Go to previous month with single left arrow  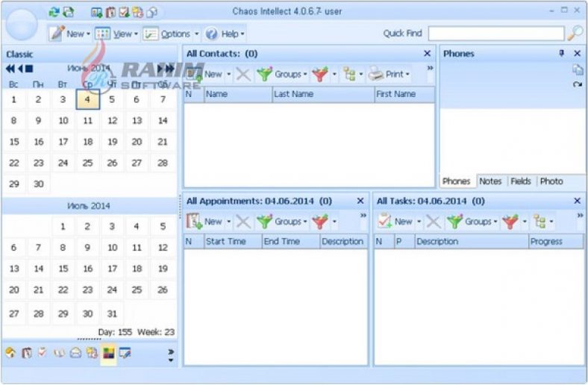click(x=20, y=69)
